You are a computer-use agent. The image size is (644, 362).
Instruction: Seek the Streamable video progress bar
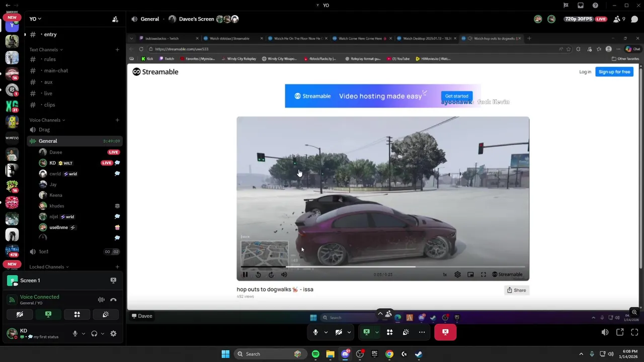(x=383, y=267)
